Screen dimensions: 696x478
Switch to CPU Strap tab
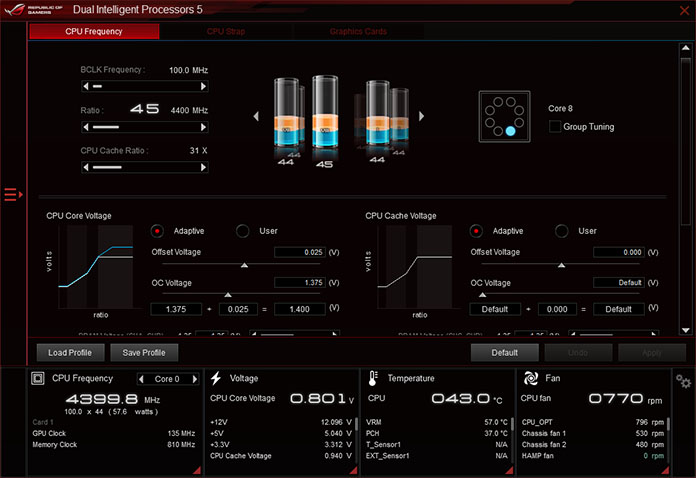[x=226, y=32]
